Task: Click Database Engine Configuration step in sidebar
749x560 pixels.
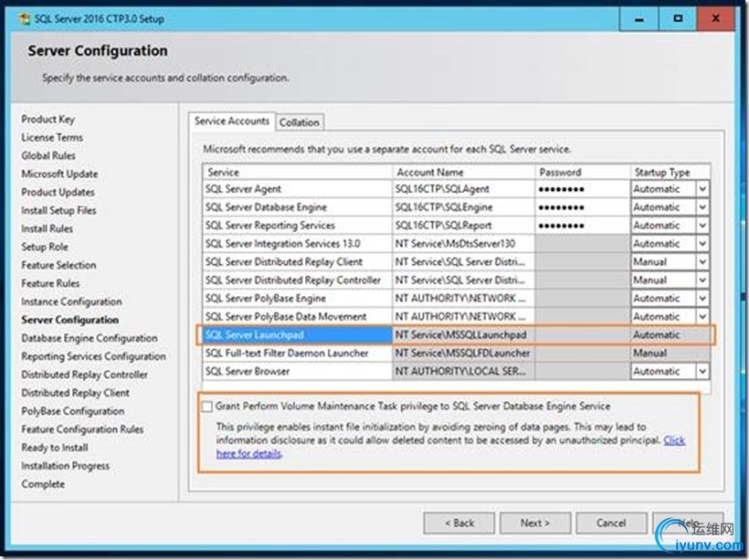Action: coord(89,338)
